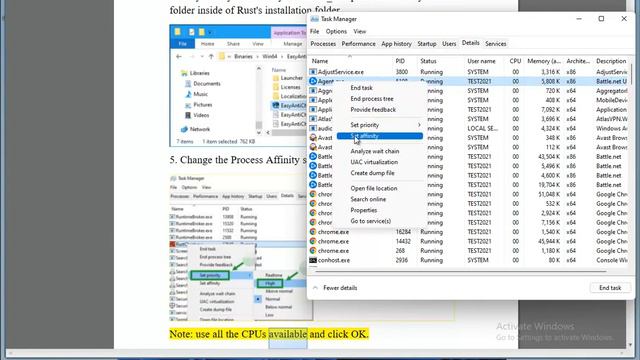The image size is (640, 360).
Task: Click chrome.exe icon with PID 16284
Action: (313, 232)
